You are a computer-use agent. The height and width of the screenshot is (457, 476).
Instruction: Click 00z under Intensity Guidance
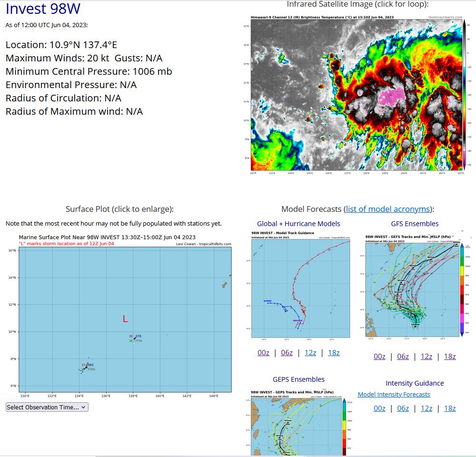[379, 408]
